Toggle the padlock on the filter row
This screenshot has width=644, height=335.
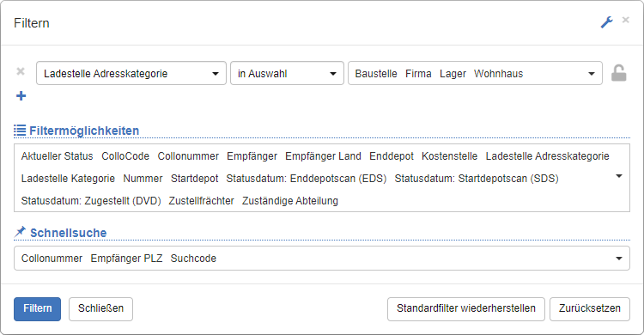618,73
